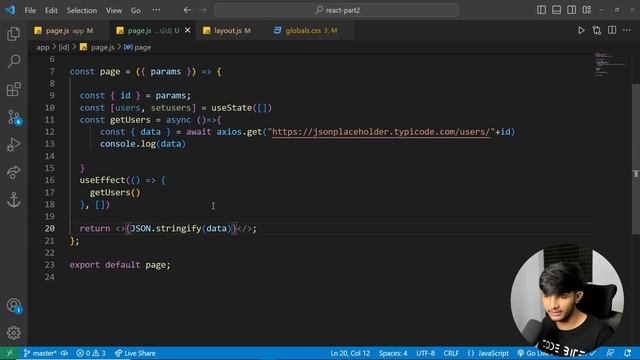Click useState in line 10
640x360 pixels.
pos(231,108)
